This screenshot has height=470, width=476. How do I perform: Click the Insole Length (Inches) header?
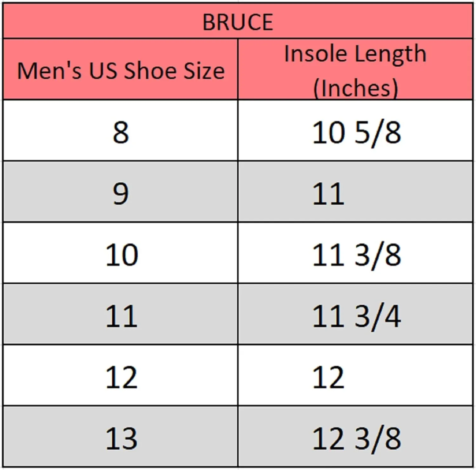355,69
